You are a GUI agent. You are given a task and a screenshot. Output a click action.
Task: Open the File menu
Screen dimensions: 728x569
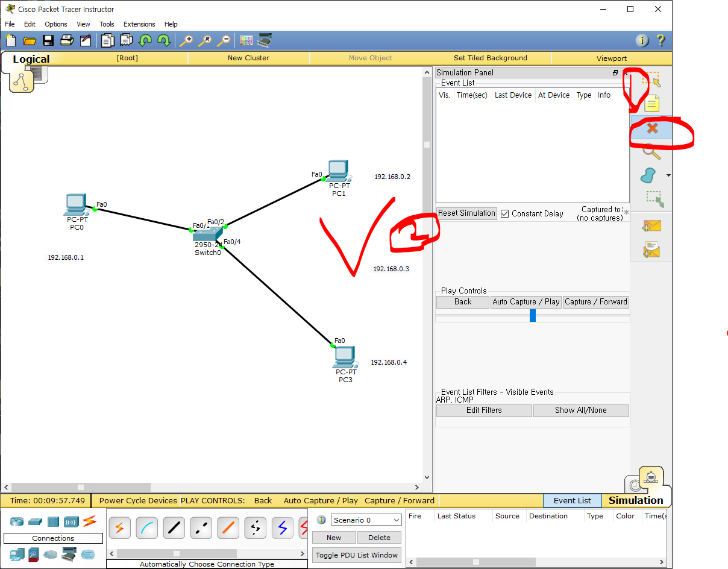click(10, 24)
